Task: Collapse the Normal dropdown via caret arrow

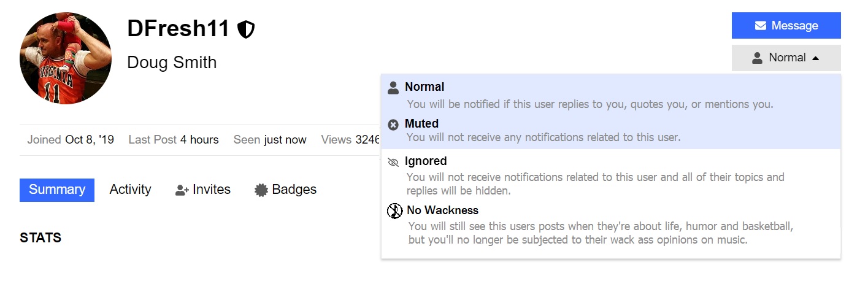Action: (815, 58)
